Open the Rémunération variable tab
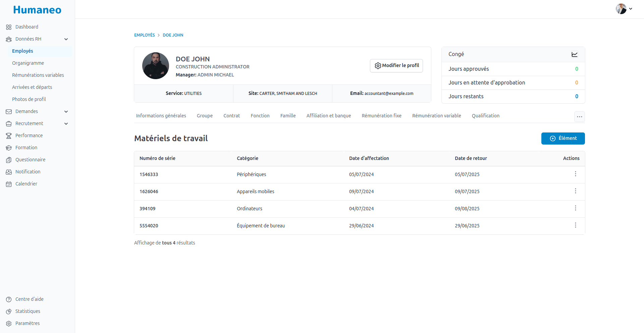 tap(436, 115)
